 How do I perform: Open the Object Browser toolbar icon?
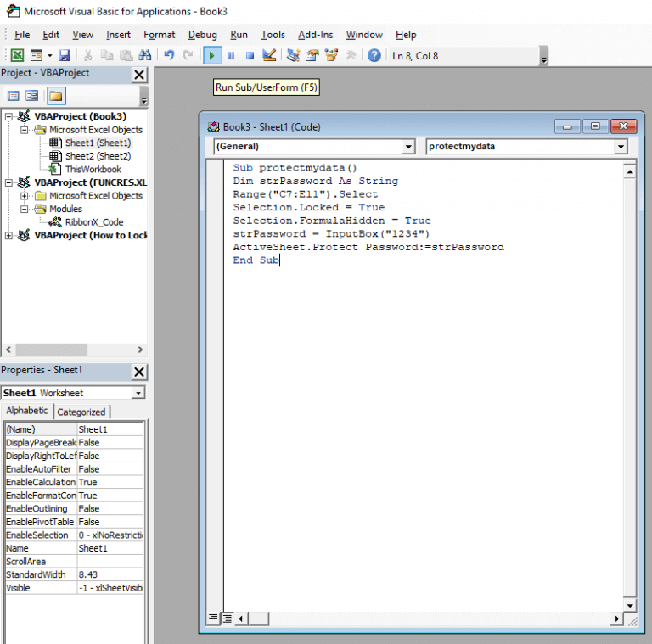(x=331, y=56)
